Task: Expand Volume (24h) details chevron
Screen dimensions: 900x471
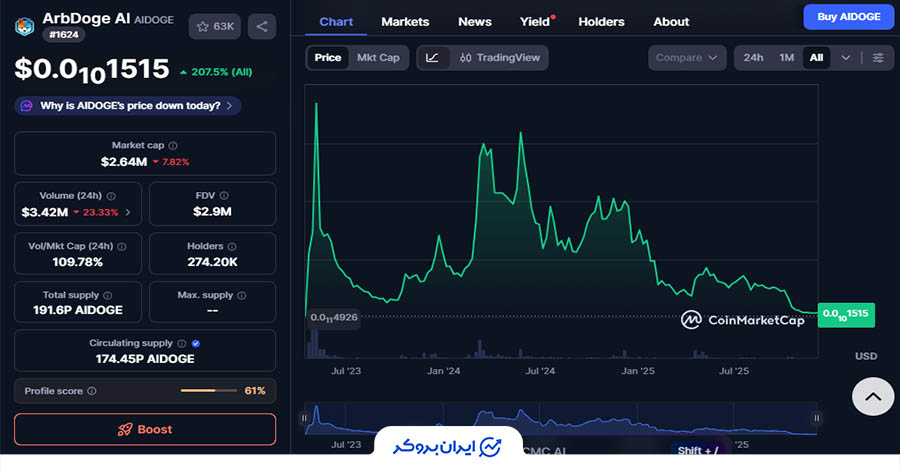Action: click(127, 213)
